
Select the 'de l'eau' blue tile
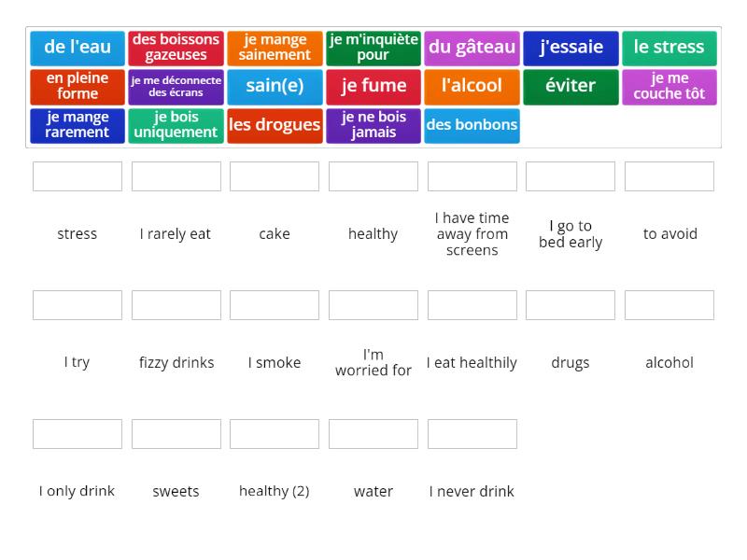coord(77,48)
